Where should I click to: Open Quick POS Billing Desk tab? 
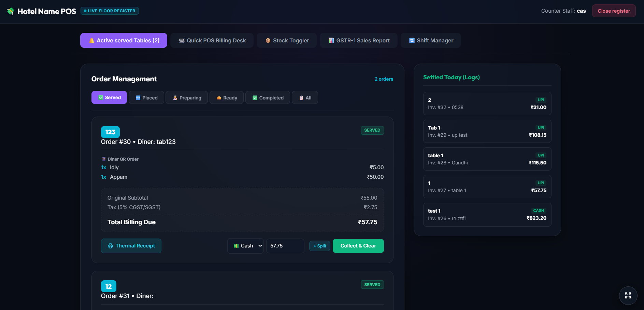(x=212, y=40)
